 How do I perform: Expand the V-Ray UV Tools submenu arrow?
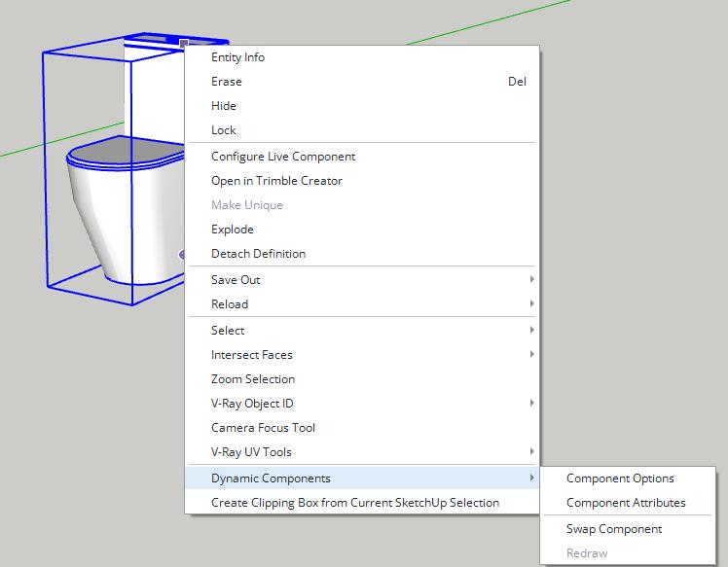click(531, 451)
